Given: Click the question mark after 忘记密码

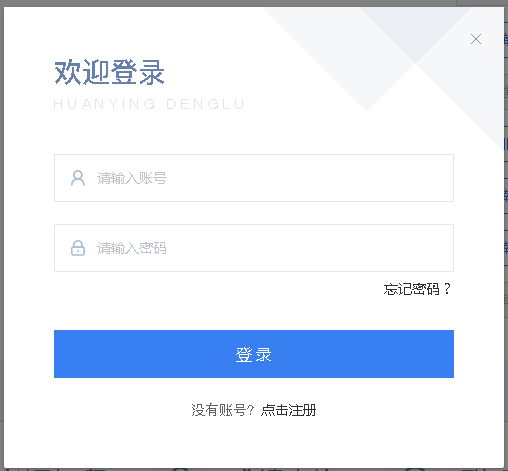Looking at the screenshot, I should tap(447, 289).
